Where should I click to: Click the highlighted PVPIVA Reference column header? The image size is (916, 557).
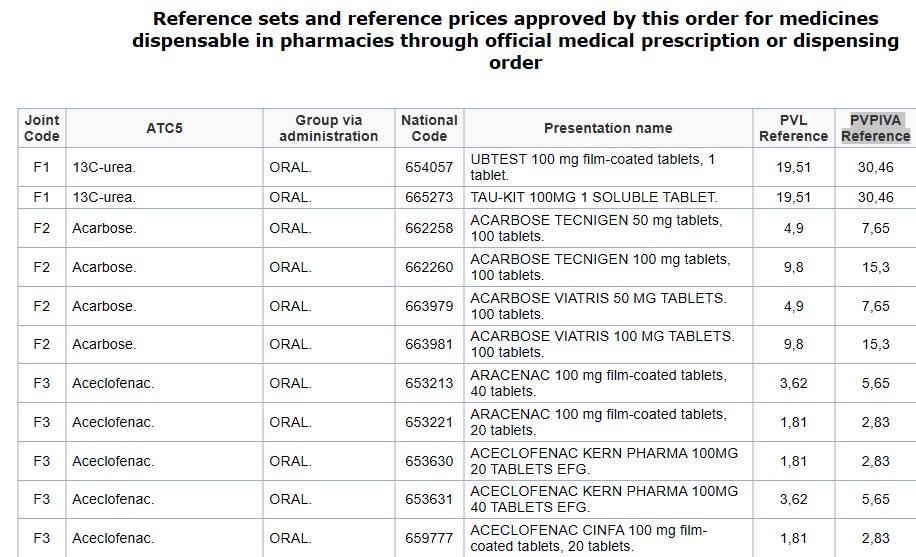tap(875, 128)
